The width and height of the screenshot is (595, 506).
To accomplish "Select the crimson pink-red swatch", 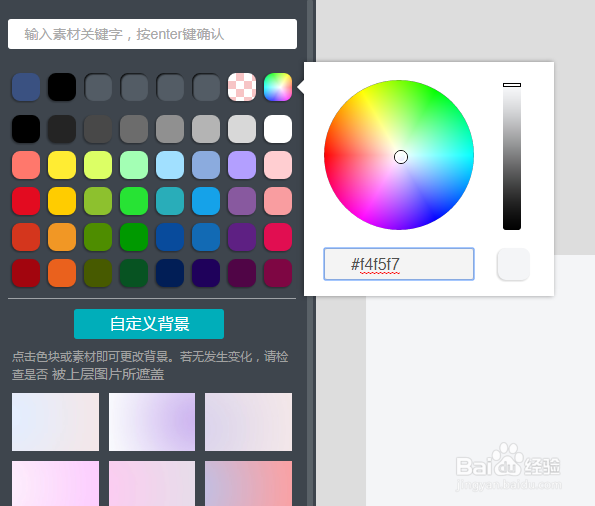I will tap(278, 237).
